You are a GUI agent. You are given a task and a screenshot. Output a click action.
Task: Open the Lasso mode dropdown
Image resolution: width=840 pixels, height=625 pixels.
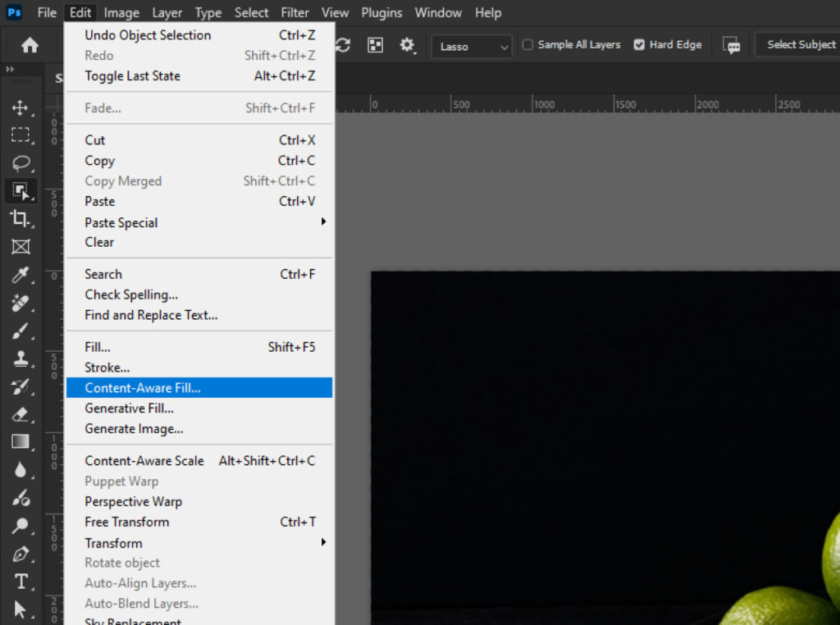472,47
